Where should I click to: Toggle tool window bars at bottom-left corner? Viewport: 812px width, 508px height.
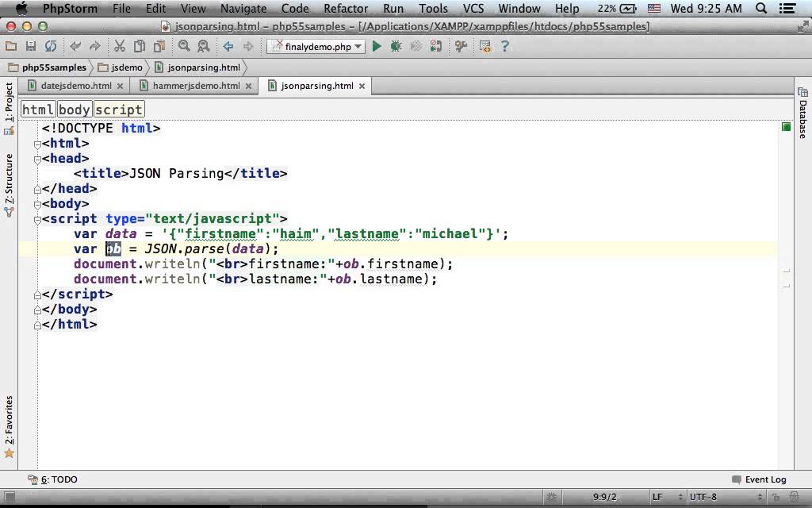pos(9,497)
